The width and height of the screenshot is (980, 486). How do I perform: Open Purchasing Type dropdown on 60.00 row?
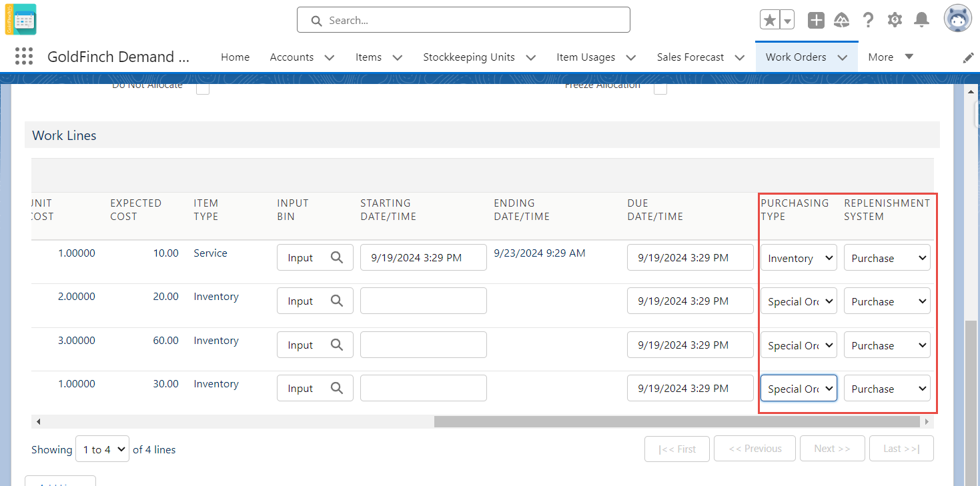click(799, 345)
